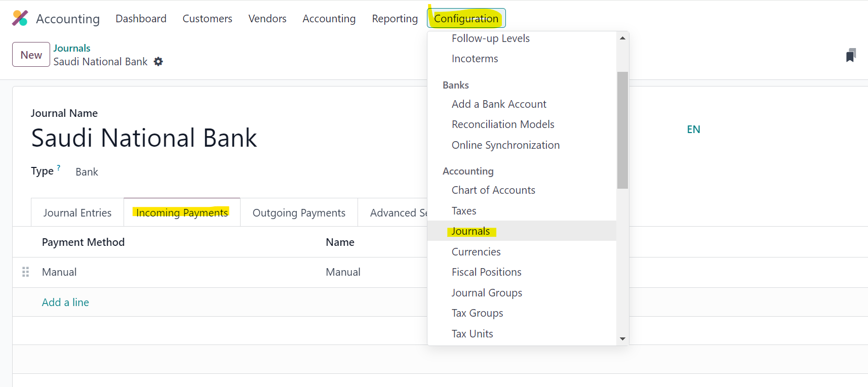The height and width of the screenshot is (387, 868).
Task: Toggle the Configuration menu
Action: 466,19
